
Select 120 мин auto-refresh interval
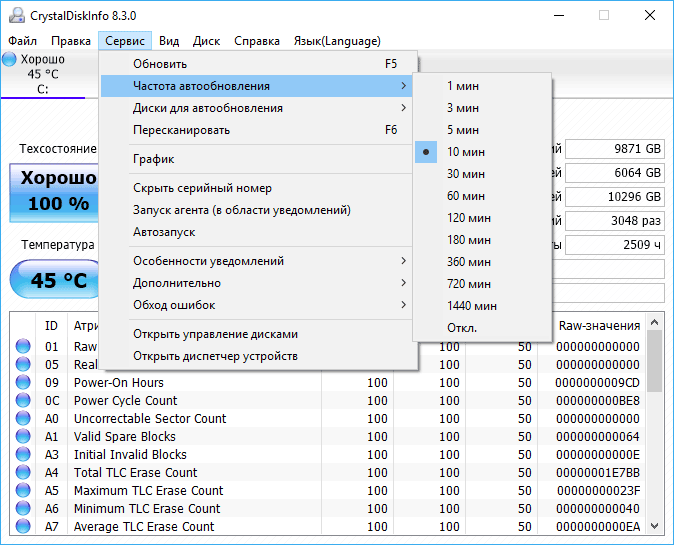pyautogui.click(x=482, y=217)
